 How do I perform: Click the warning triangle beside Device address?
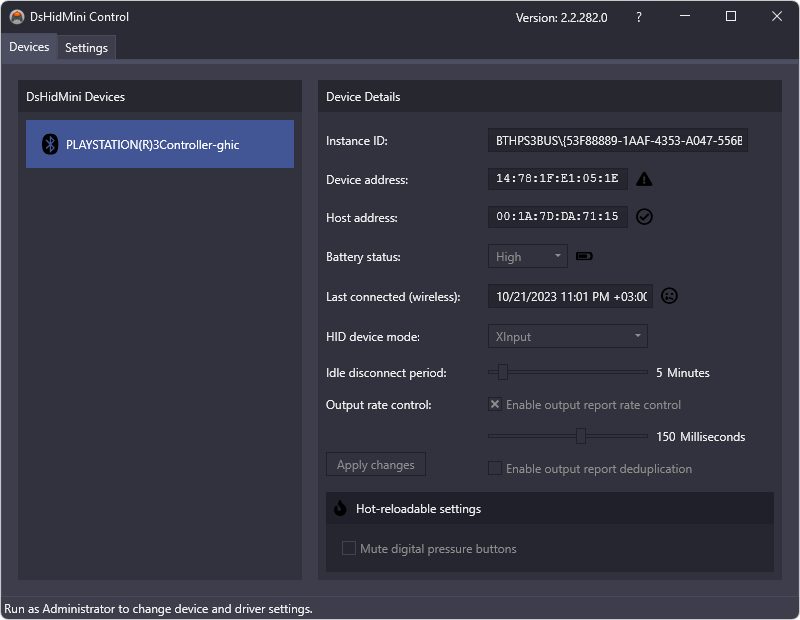click(x=644, y=179)
